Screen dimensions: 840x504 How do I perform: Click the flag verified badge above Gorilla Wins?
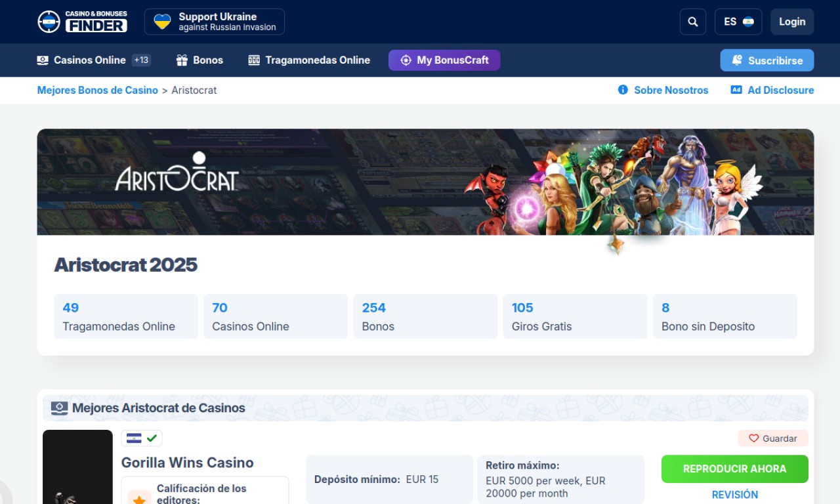142,438
